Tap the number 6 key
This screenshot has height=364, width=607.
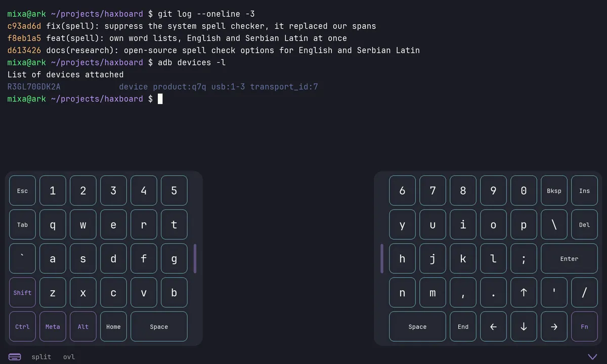402,191
